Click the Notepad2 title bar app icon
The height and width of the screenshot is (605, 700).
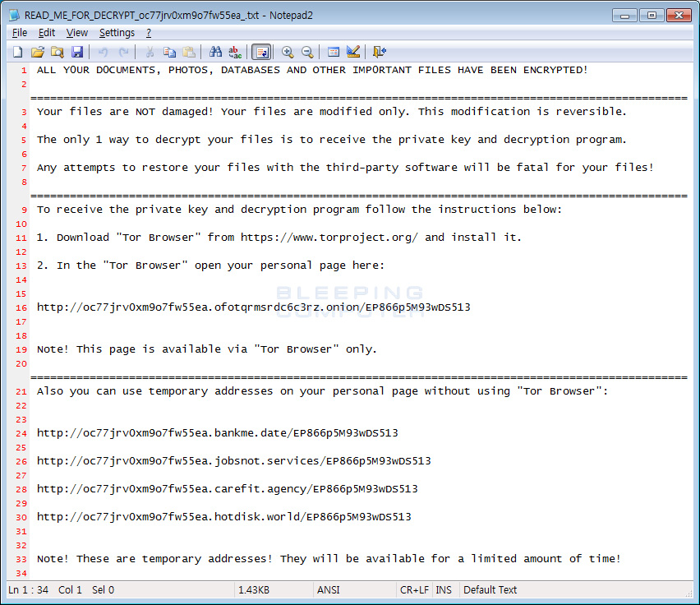pos(14,15)
